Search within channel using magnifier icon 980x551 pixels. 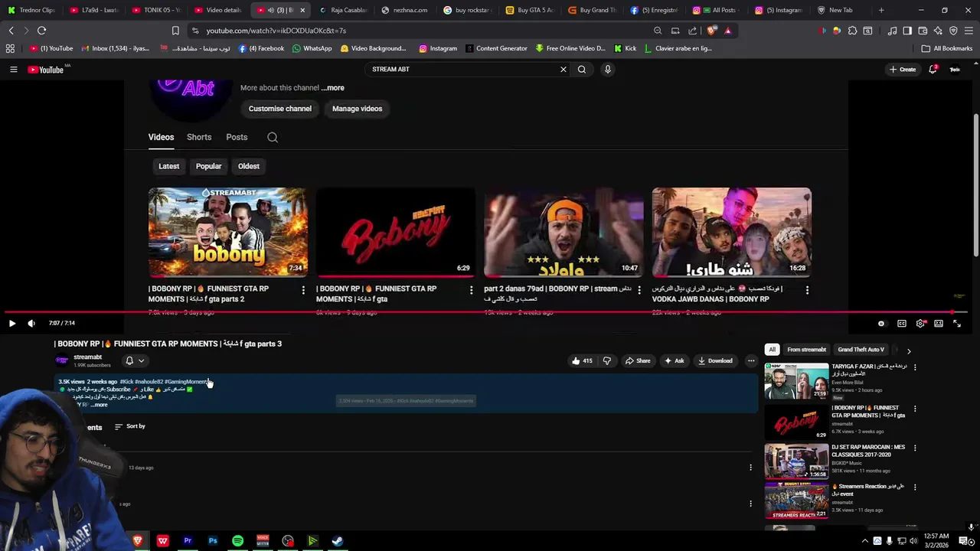(273, 138)
